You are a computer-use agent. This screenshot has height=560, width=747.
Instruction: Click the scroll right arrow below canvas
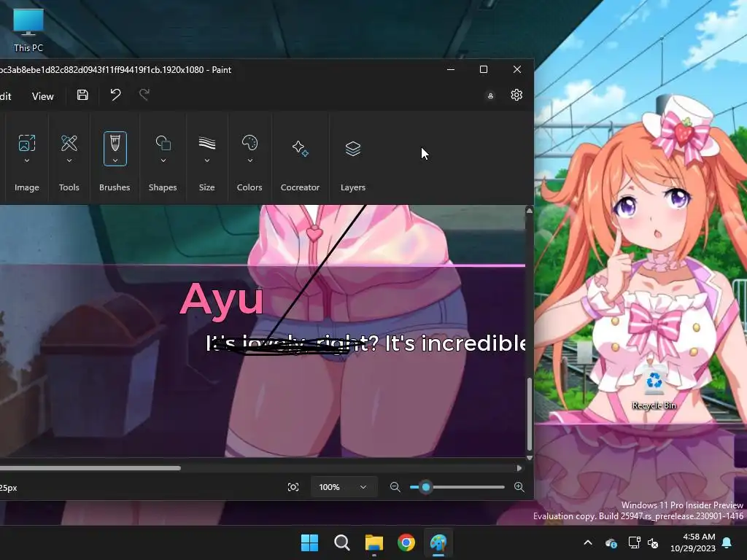point(519,468)
